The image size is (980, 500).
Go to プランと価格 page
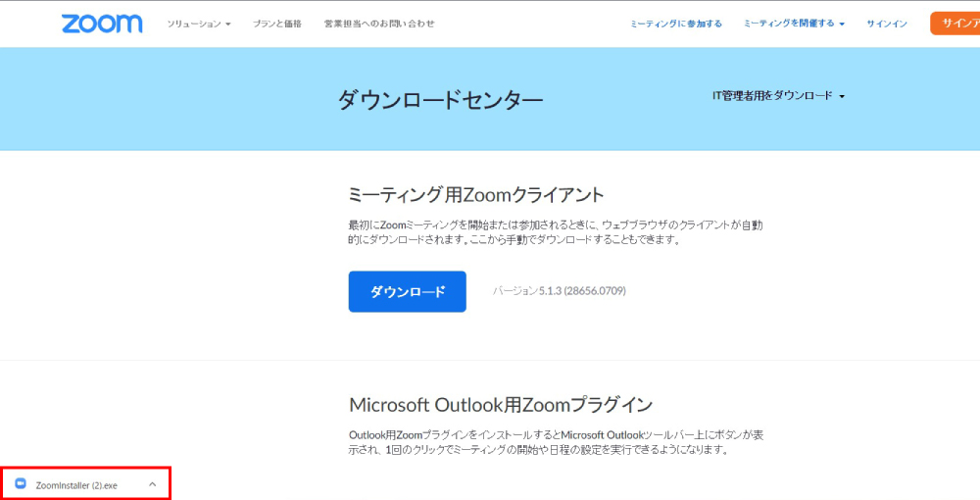(276, 24)
